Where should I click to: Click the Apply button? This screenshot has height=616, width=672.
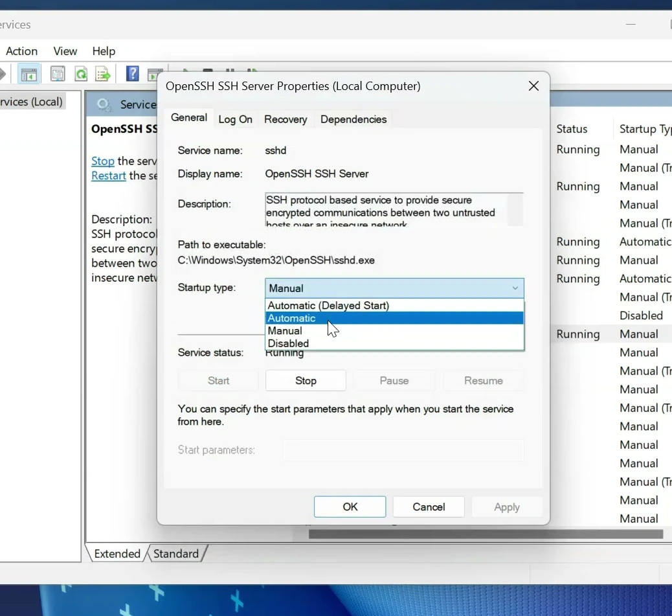507,507
